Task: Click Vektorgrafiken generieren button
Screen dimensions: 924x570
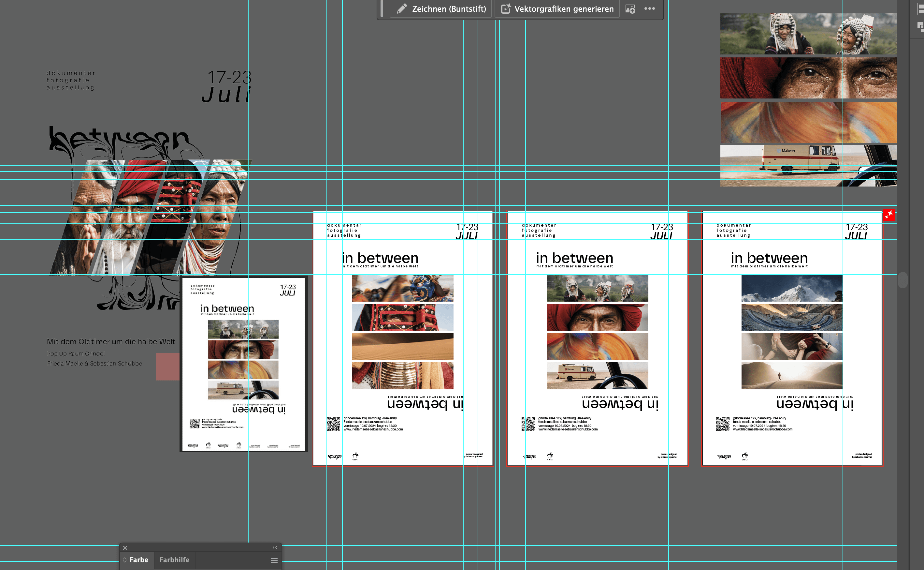Action: (557, 9)
